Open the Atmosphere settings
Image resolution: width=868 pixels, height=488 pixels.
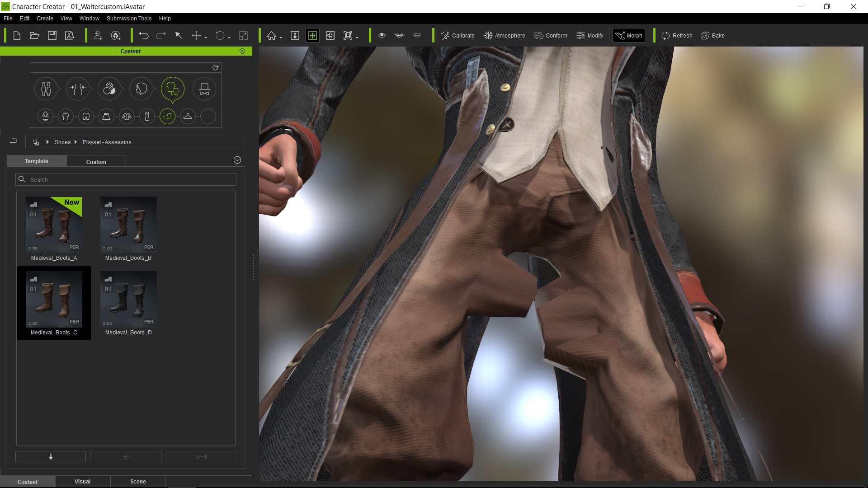504,36
